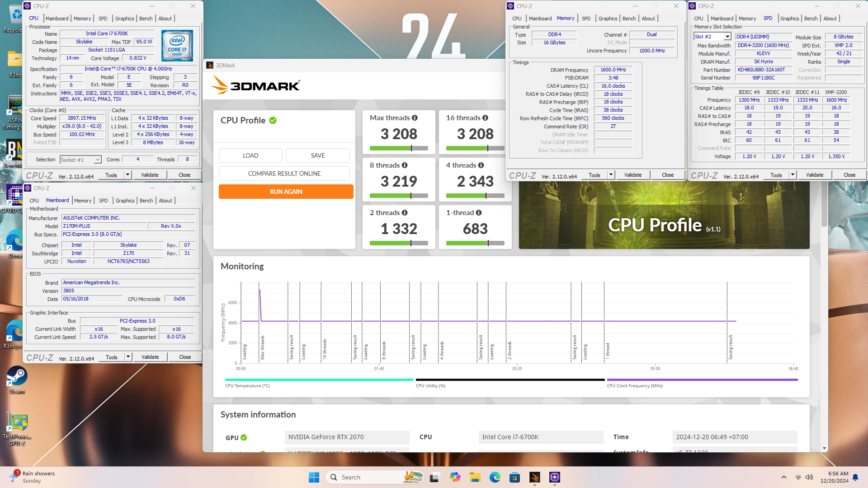Viewport: 868px width, 488px height.
Task: Click the green GPU status check icon
Action: (244, 437)
